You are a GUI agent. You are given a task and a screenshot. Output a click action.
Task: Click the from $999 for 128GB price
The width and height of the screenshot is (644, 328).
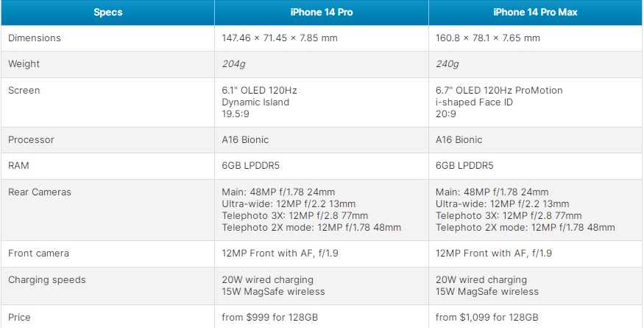(x=270, y=318)
